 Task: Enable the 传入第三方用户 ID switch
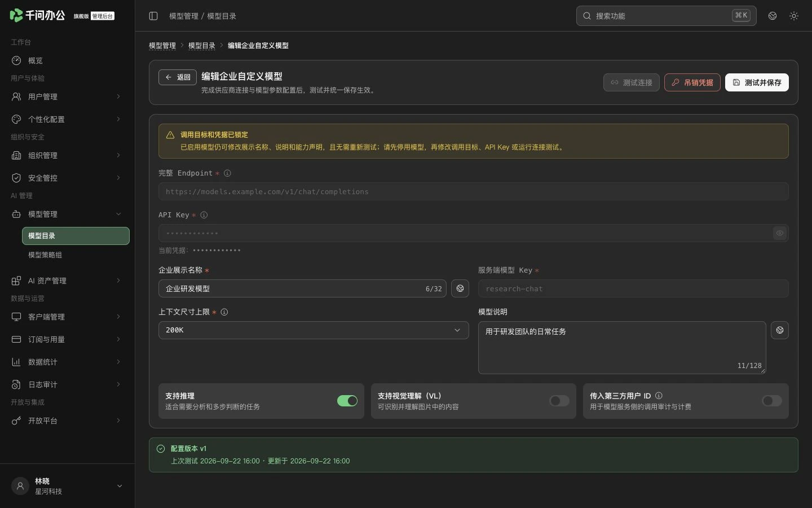(x=772, y=401)
